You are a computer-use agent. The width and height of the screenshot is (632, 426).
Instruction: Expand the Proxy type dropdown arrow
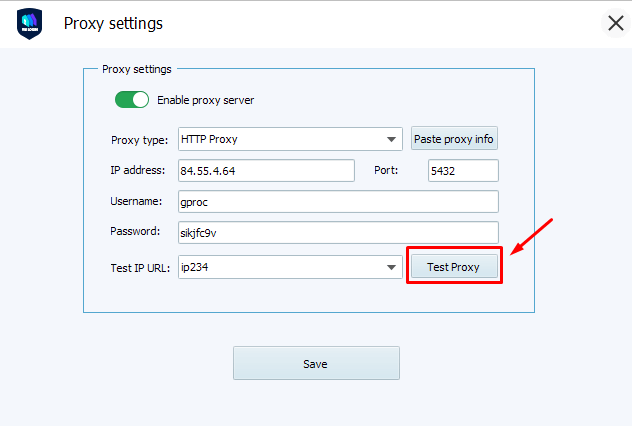(x=392, y=139)
